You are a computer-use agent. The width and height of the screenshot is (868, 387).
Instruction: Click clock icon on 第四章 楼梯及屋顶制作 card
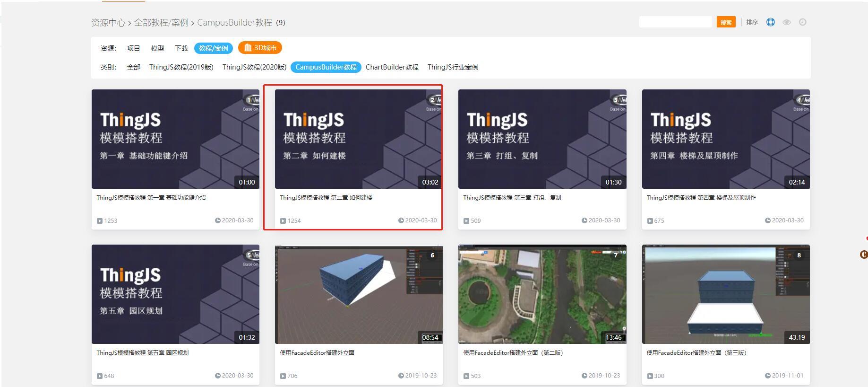(768, 220)
